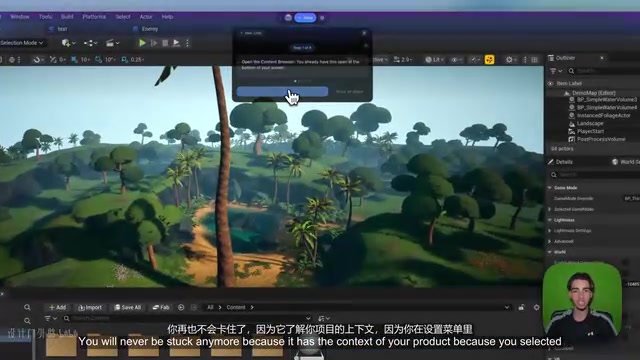Open the Build menu
The width and height of the screenshot is (640, 360).
pos(67,17)
